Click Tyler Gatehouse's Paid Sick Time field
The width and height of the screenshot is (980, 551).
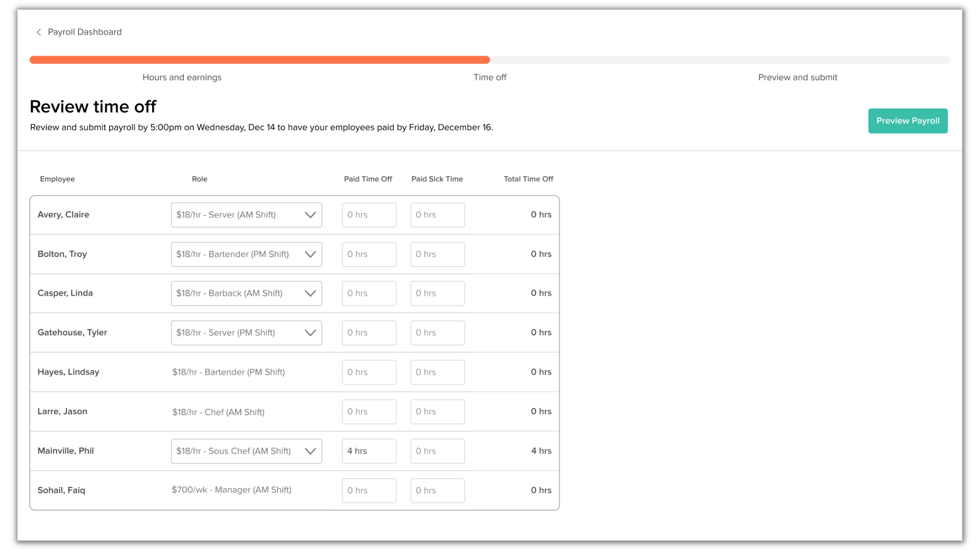click(x=437, y=333)
